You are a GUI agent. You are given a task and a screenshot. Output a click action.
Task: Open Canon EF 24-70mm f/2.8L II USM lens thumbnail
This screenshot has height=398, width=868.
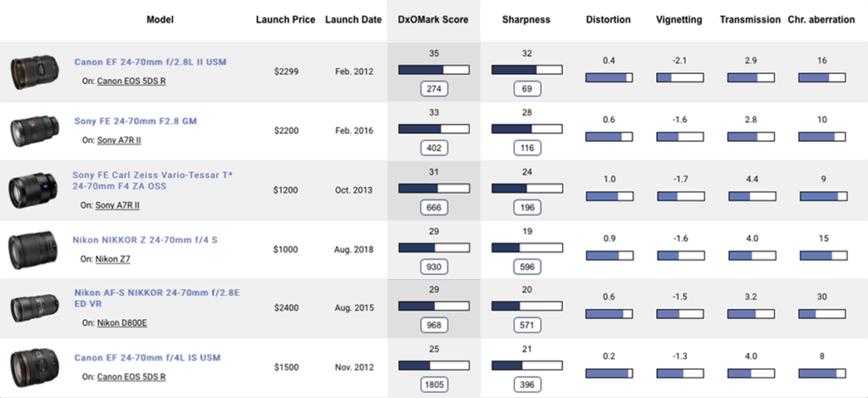(34, 71)
